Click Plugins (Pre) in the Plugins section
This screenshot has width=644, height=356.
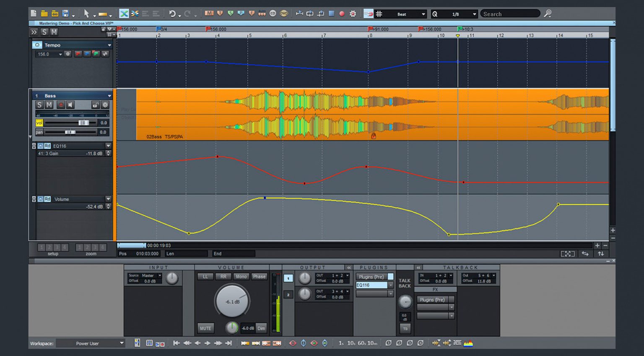371,277
